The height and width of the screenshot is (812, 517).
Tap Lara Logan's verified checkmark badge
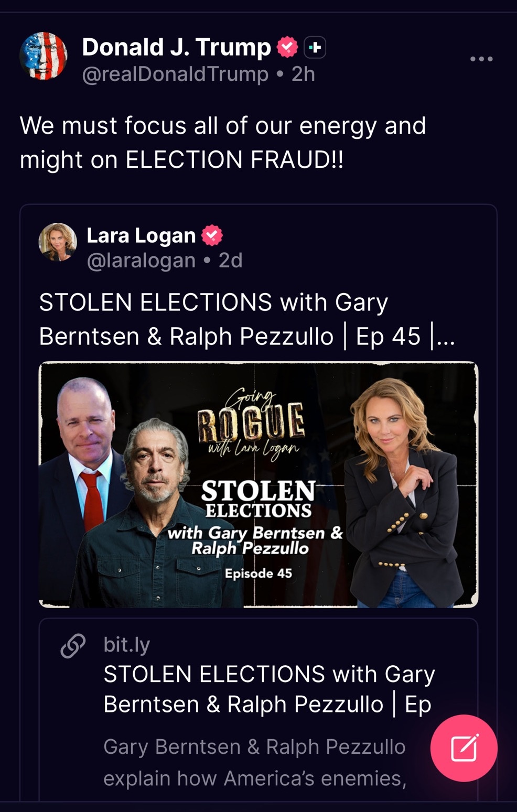click(x=212, y=235)
